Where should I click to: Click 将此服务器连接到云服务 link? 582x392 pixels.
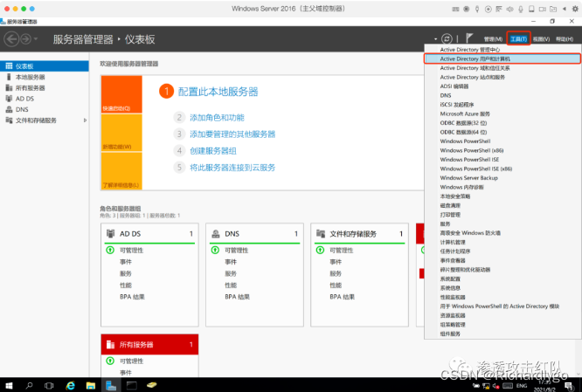tap(232, 168)
